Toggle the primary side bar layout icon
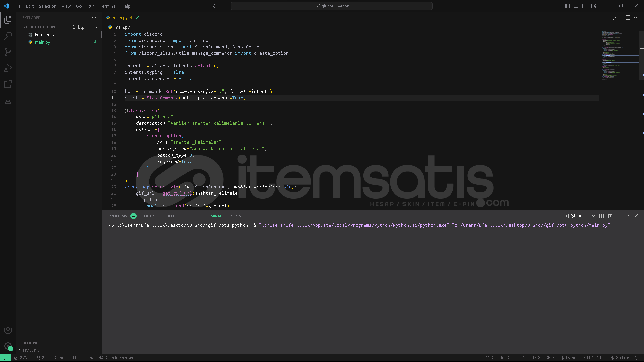Viewport: 644px width, 362px height. 567,6
